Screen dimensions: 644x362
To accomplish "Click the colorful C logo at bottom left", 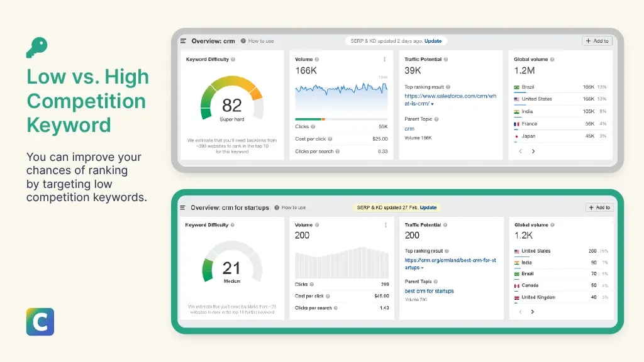I will 40,322.
